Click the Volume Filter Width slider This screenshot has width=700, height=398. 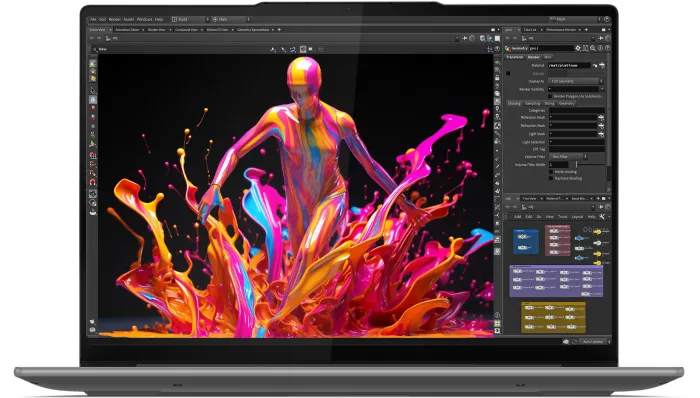(x=587, y=165)
